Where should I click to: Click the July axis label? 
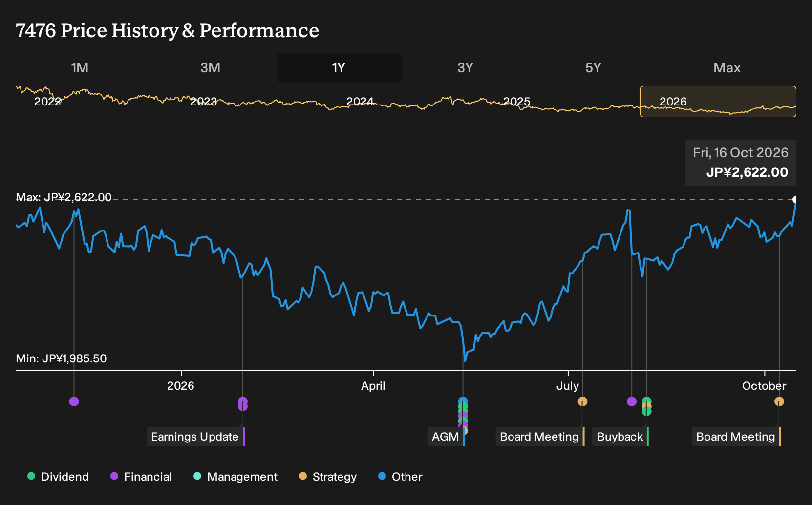tap(568, 386)
